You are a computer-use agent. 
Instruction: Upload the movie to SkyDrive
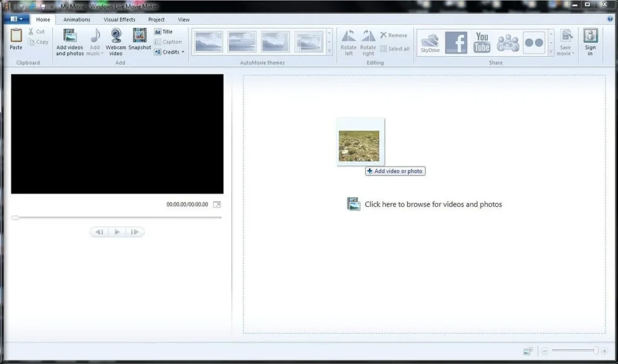pyautogui.click(x=430, y=42)
